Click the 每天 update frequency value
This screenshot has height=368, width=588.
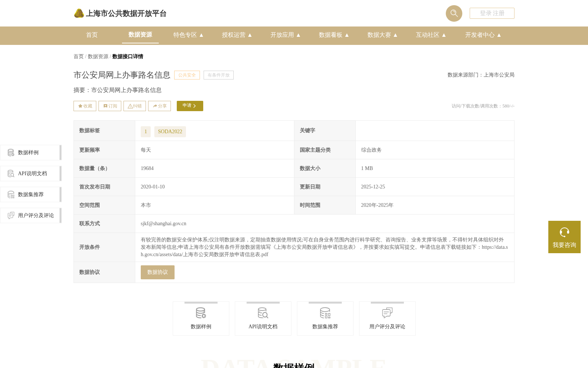tap(146, 150)
